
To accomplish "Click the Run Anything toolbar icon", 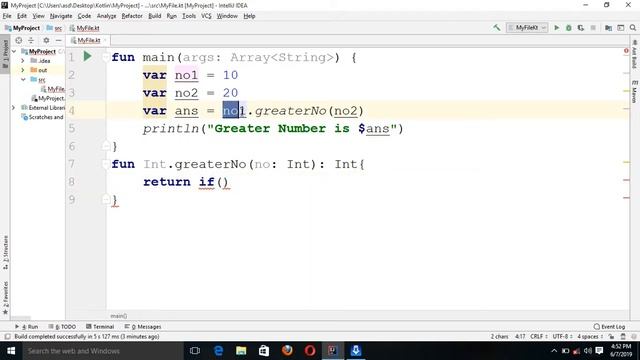I will pos(620,28).
